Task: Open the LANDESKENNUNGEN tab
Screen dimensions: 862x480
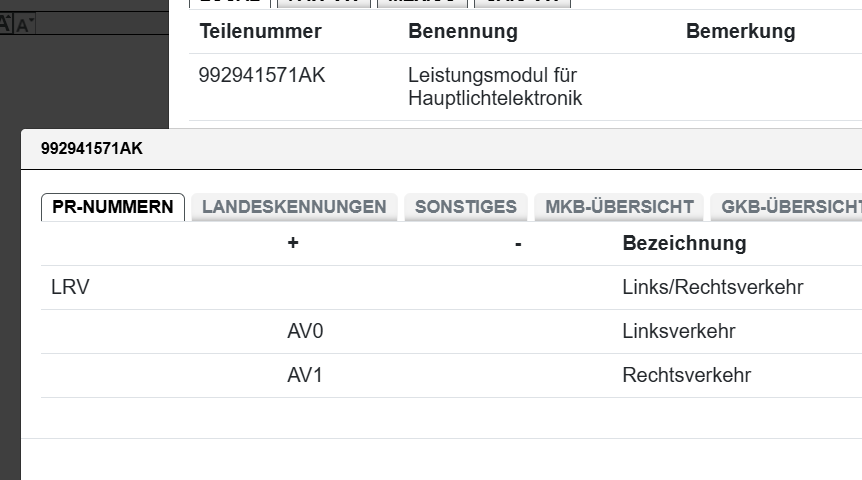Action: click(294, 207)
